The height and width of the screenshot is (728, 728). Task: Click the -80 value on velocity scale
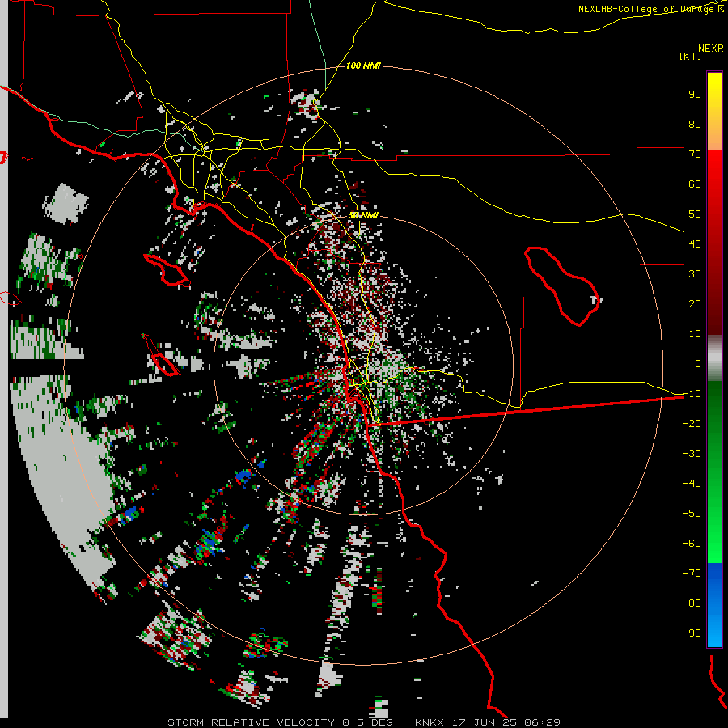pos(692,603)
